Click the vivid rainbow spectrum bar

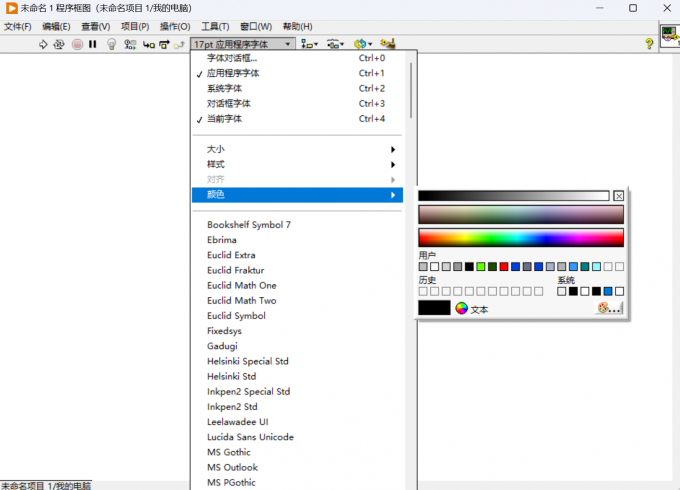click(521, 238)
